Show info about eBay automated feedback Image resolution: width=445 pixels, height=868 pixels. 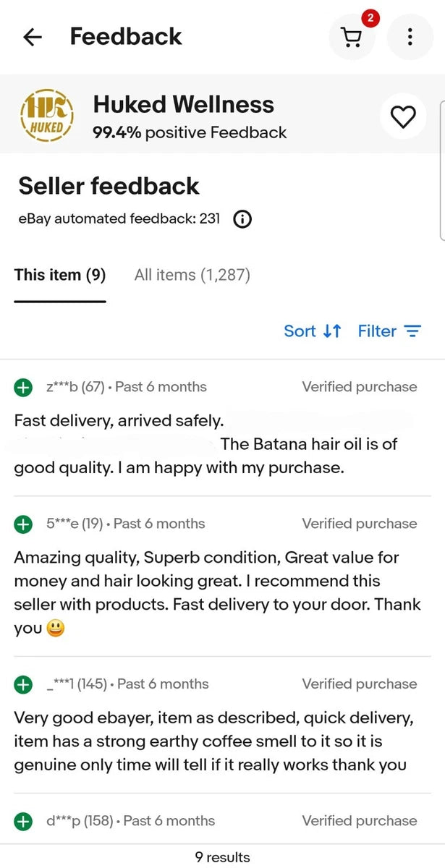(x=242, y=219)
